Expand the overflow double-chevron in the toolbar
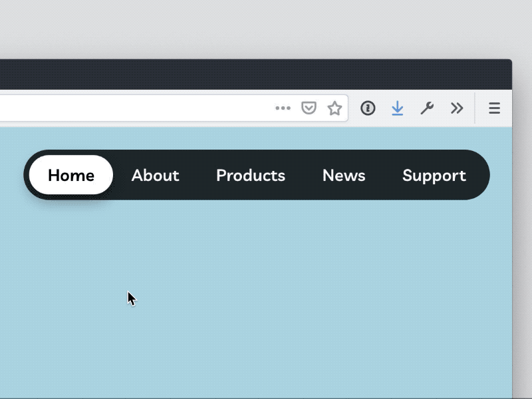532x399 pixels. click(457, 108)
